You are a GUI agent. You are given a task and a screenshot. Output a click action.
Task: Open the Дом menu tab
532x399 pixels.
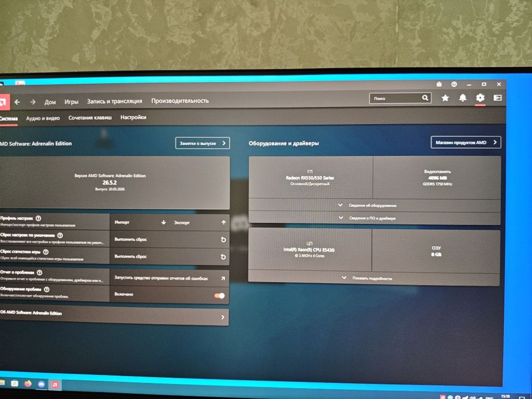pyautogui.click(x=50, y=102)
